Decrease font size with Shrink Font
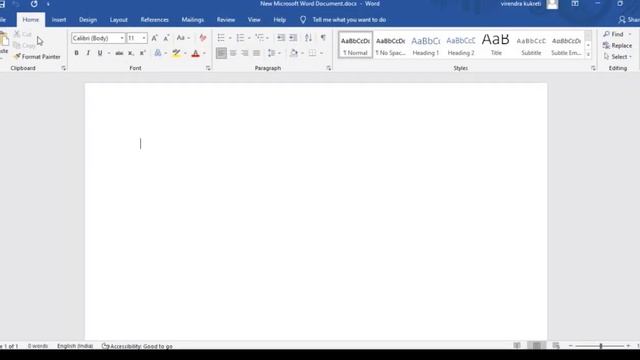 166,38
